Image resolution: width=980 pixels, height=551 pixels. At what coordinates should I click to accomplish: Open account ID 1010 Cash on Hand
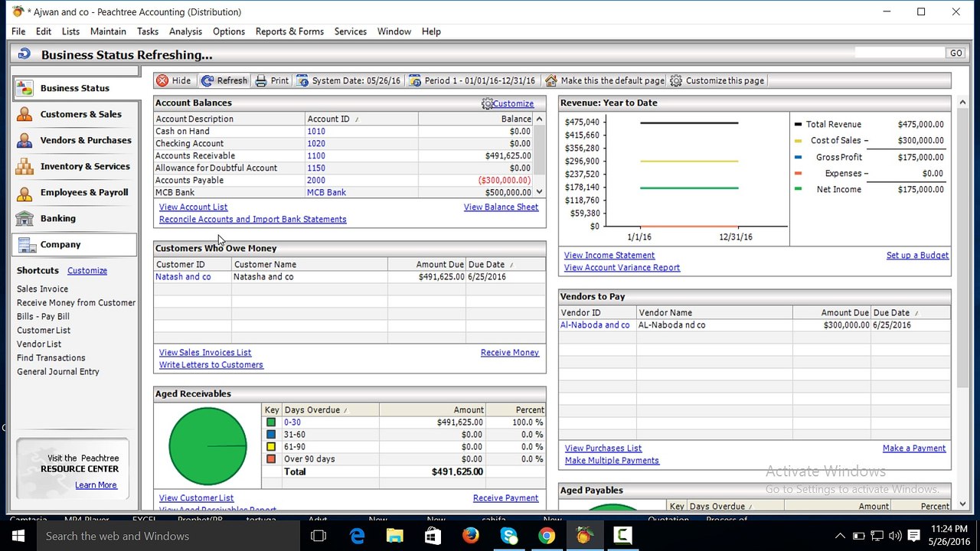pyautogui.click(x=316, y=132)
